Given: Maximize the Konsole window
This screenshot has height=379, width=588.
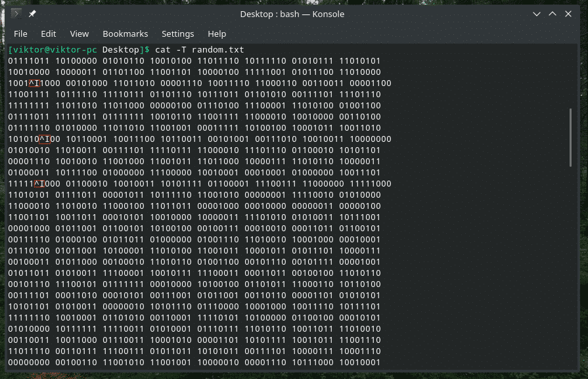Looking at the screenshot, I should pyautogui.click(x=552, y=14).
